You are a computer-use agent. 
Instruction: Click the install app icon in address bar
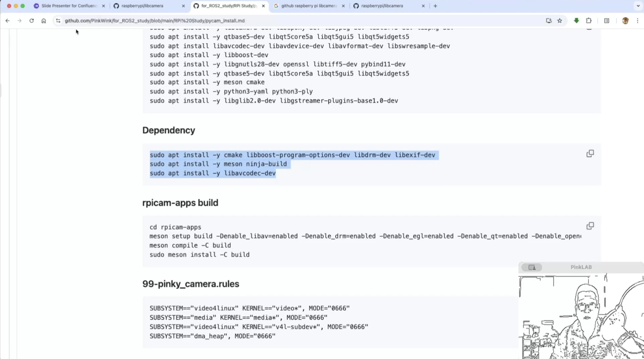548,21
